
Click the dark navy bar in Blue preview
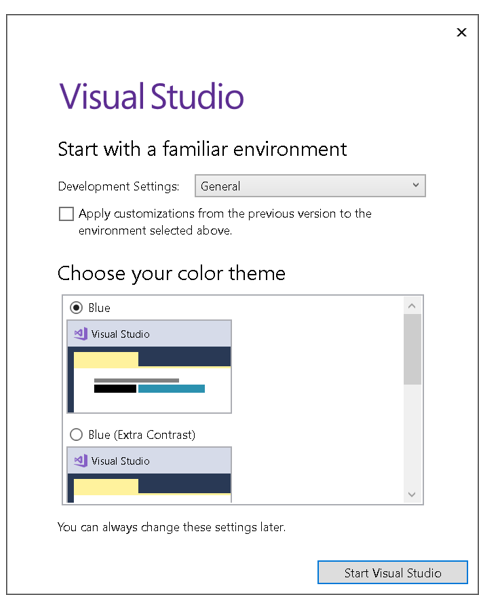(x=185, y=356)
